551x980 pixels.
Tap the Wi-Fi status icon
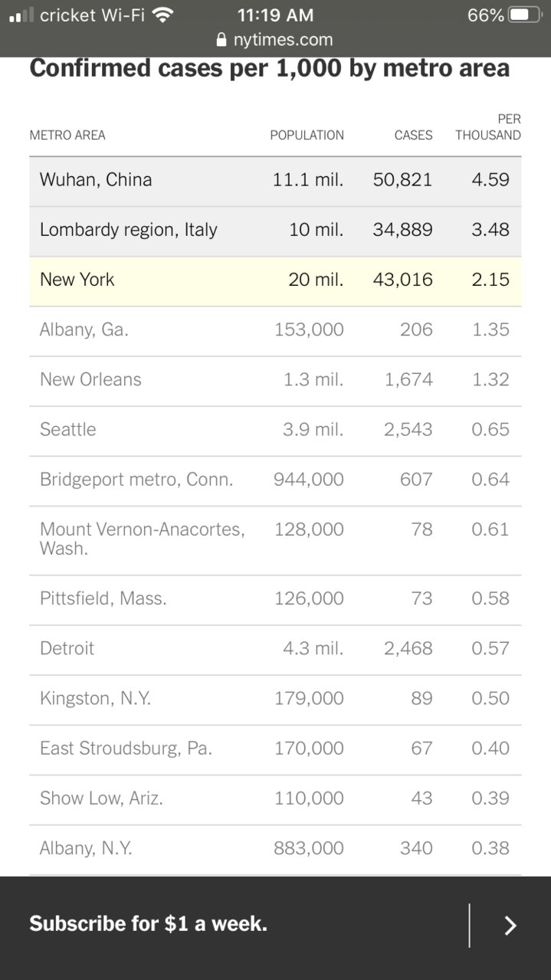click(x=162, y=15)
